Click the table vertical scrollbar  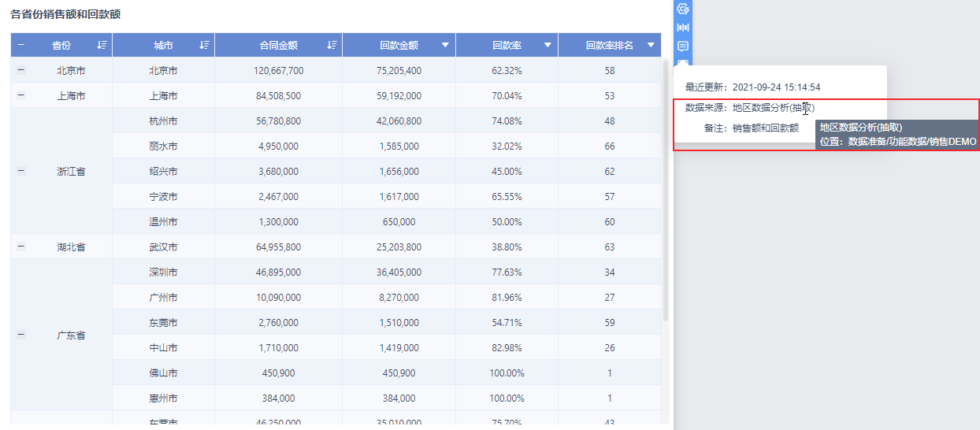click(666, 189)
